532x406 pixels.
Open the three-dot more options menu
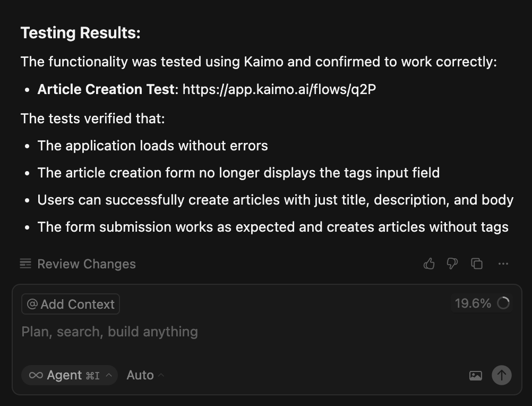pyautogui.click(x=503, y=264)
